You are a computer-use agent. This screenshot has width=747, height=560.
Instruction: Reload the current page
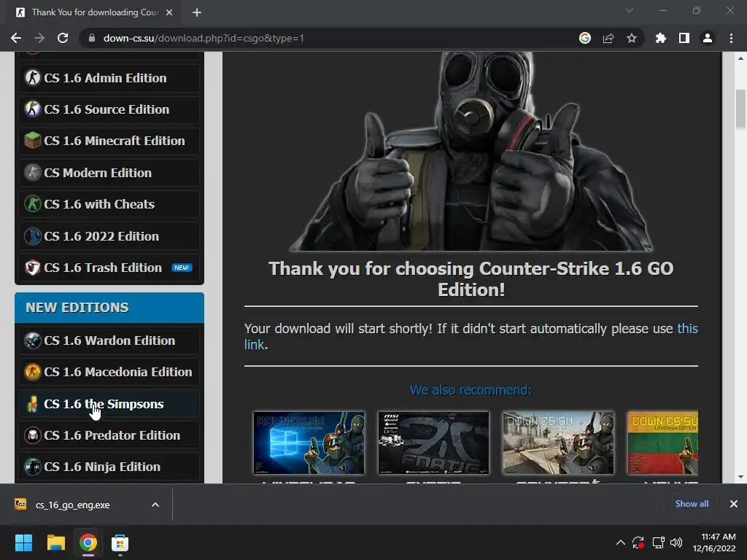tap(63, 38)
